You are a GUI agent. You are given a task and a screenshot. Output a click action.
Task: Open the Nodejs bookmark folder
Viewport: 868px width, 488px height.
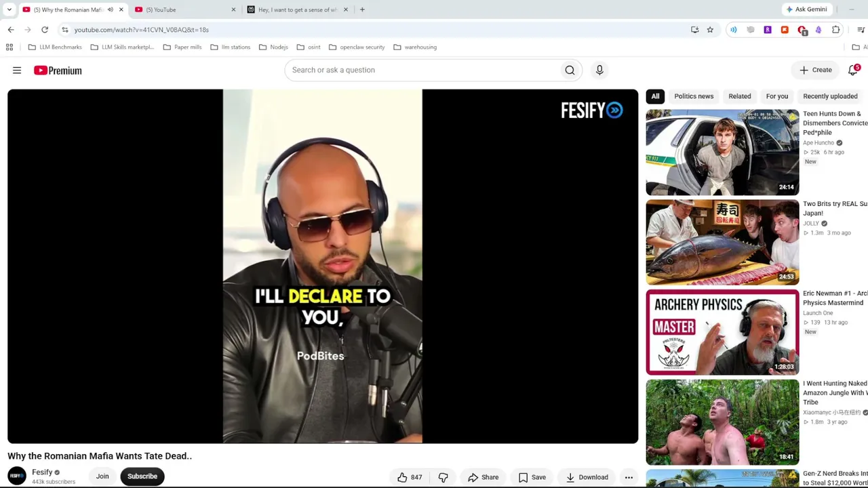[273, 47]
